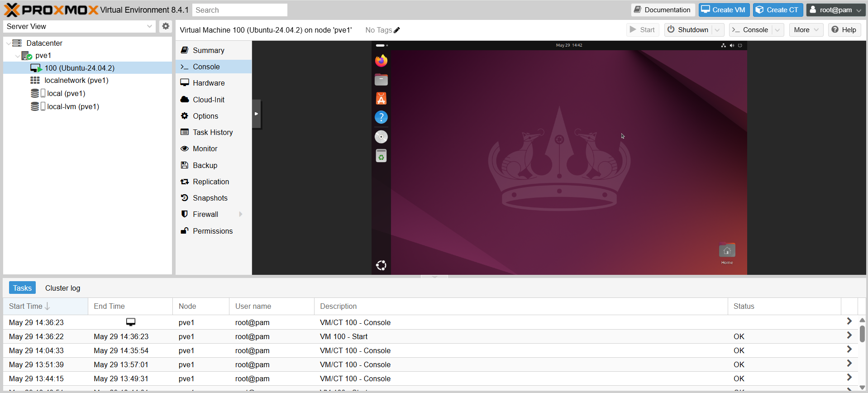Open Files app in Ubuntu dock
Image resolution: width=868 pixels, height=393 pixels.
pyautogui.click(x=381, y=80)
